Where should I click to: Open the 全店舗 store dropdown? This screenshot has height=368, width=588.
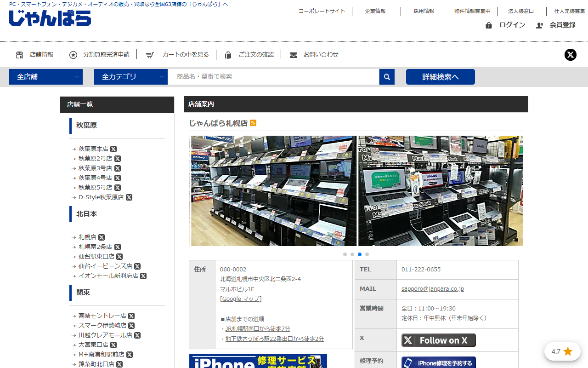coord(46,77)
